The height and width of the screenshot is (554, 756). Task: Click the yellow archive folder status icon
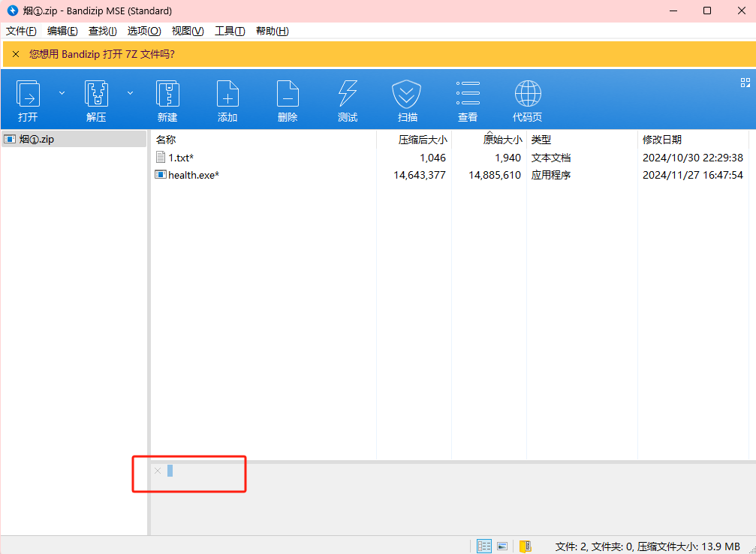526,546
